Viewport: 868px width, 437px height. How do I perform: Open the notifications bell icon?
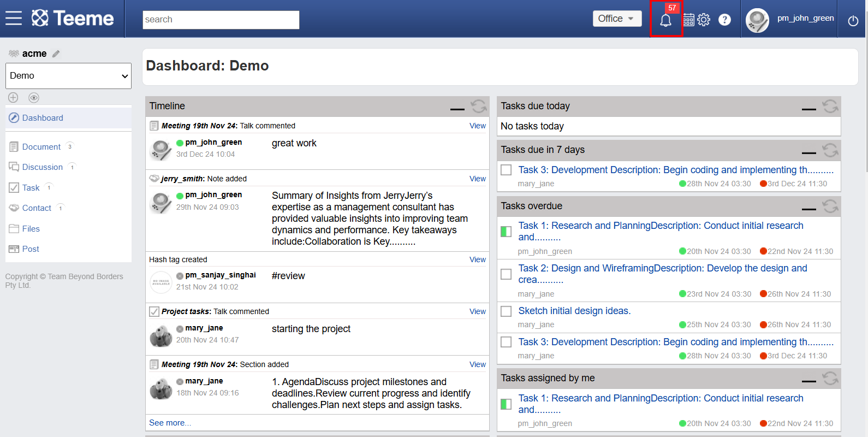pyautogui.click(x=665, y=20)
